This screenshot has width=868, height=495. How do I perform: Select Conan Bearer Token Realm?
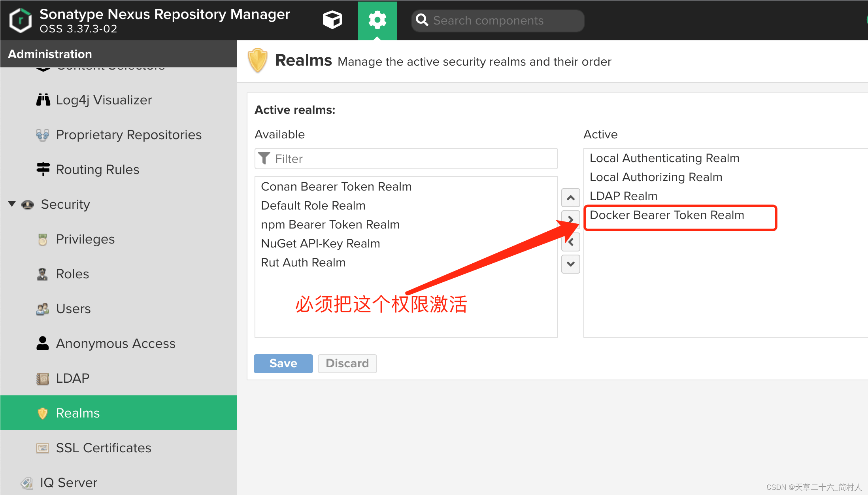pos(336,187)
